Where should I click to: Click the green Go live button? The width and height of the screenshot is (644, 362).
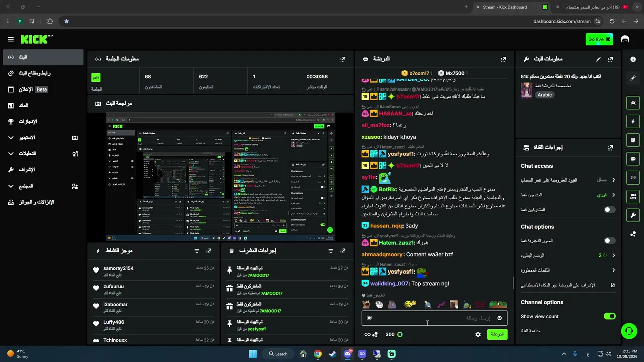pos(599,39)
